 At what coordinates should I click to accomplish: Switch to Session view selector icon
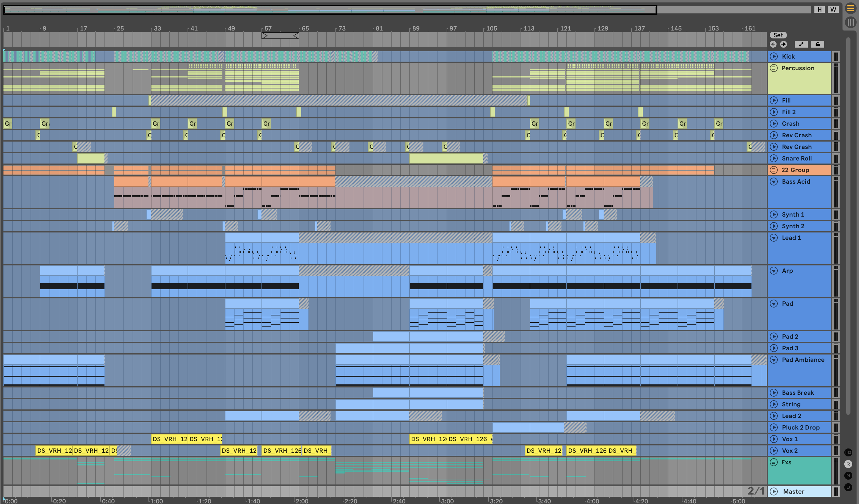(x=850, y=23)
